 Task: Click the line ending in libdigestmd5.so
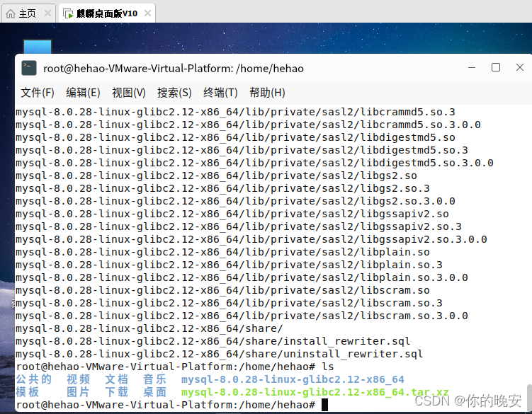235,137
